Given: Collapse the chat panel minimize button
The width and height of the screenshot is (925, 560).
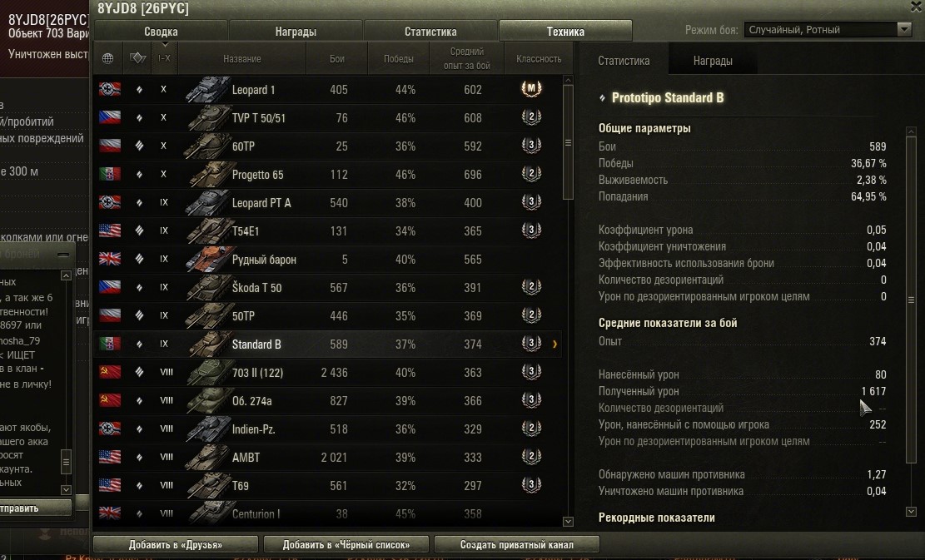Looking at the screenshot, I should [63, 255].
